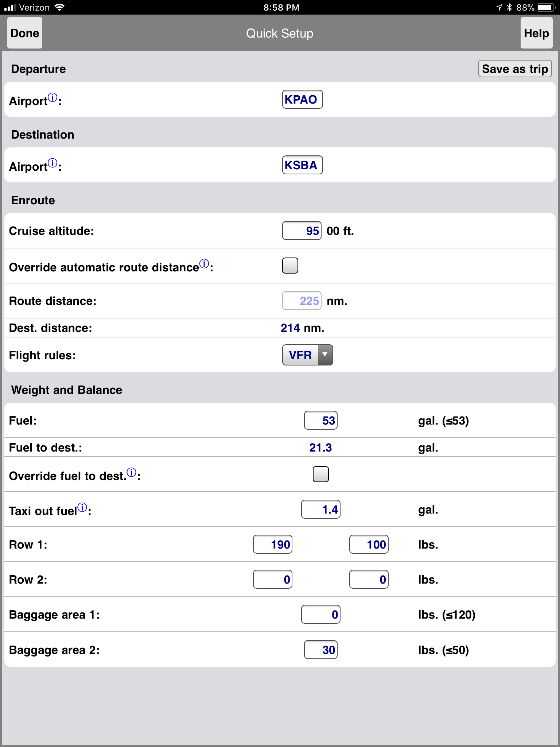Screen dimensions: 560x747
Task: Tap the info icon beside Destination Airport
Action: pyautogui.click(x=52, y=163)
